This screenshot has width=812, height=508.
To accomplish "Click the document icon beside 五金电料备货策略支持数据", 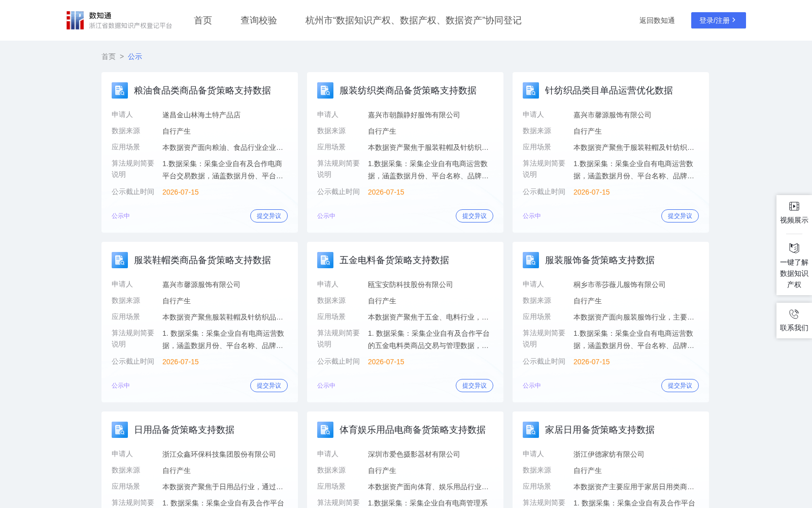I will click(325, 260).
